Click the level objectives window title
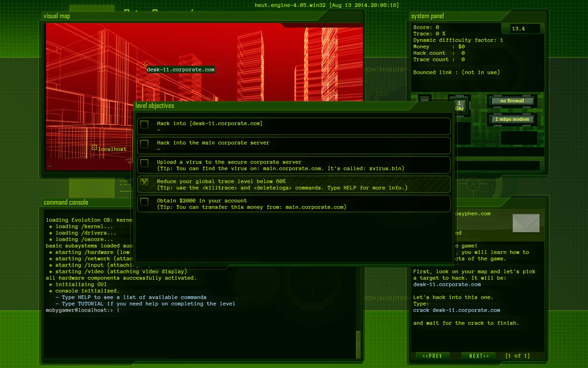 pyautogui.click(x=155, y=106)
